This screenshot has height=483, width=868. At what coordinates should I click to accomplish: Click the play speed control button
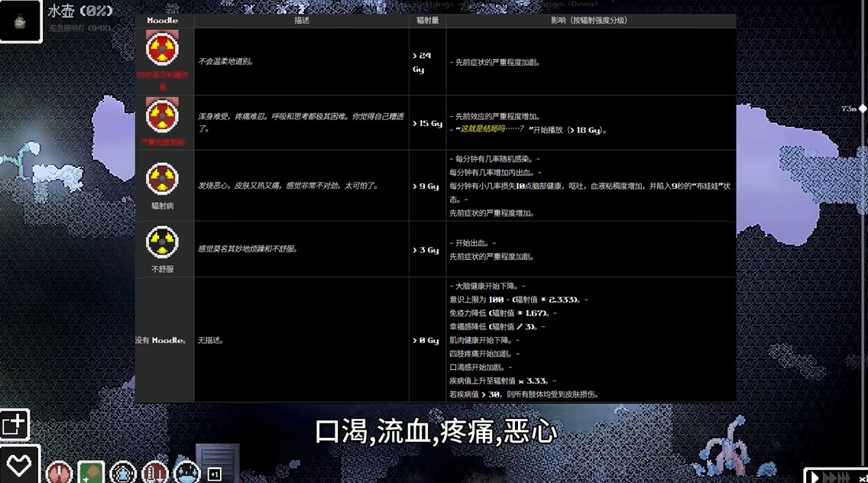[815, 477]
